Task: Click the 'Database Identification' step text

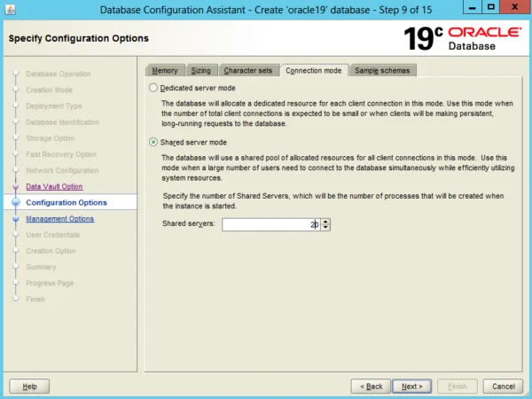Action: pyautogui.click(x=63, y=122)
